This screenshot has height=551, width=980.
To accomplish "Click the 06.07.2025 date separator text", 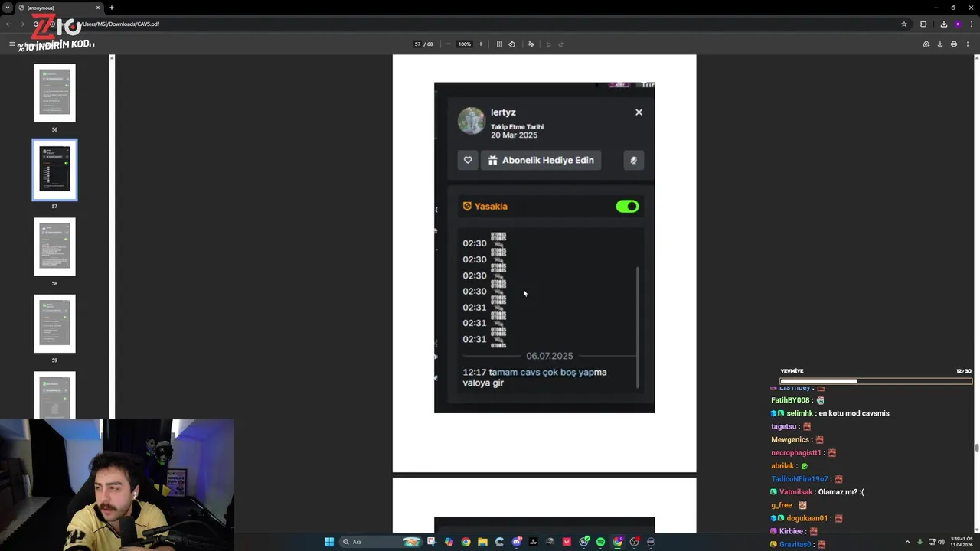I will tap(549, 356).
